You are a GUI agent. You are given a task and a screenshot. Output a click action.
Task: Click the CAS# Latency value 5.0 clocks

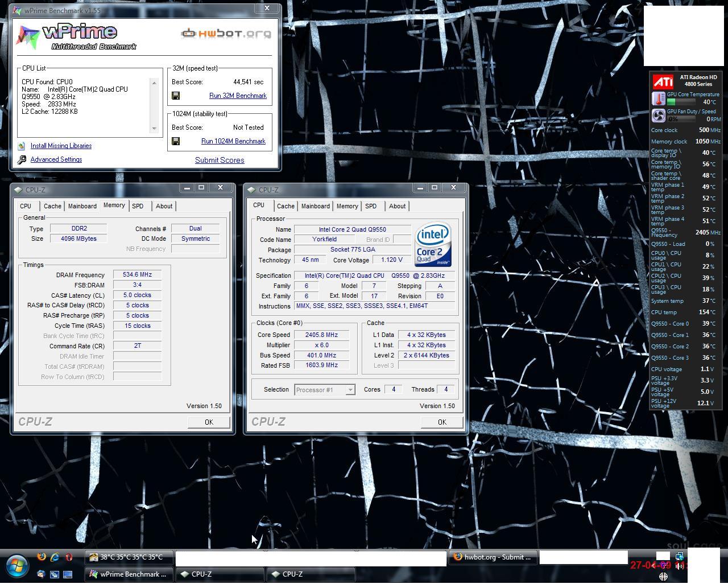click(137, 295)
